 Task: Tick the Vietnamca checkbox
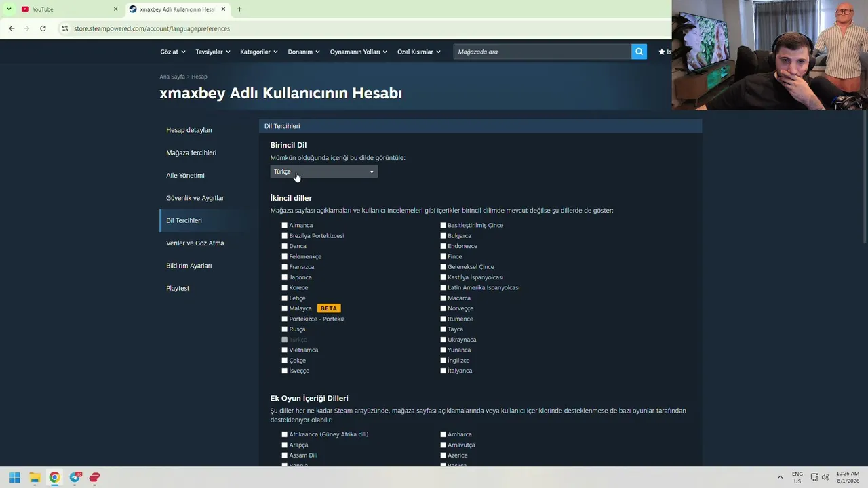point(285,350)
